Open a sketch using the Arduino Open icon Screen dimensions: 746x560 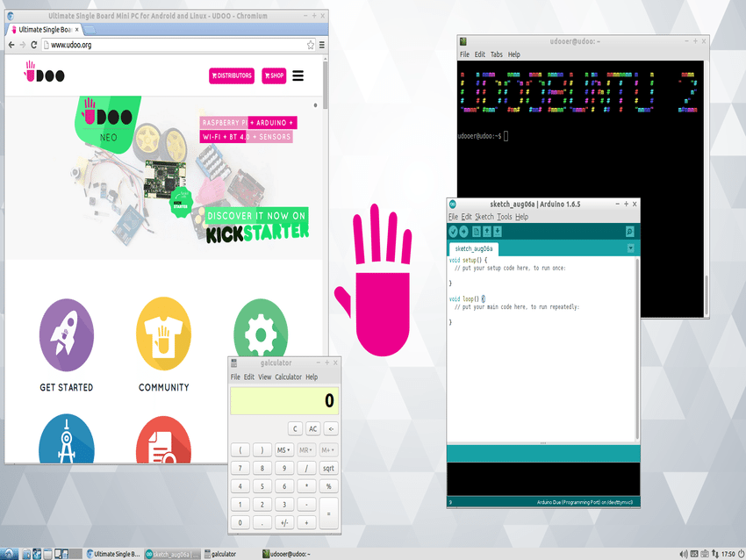coord(487,231)
